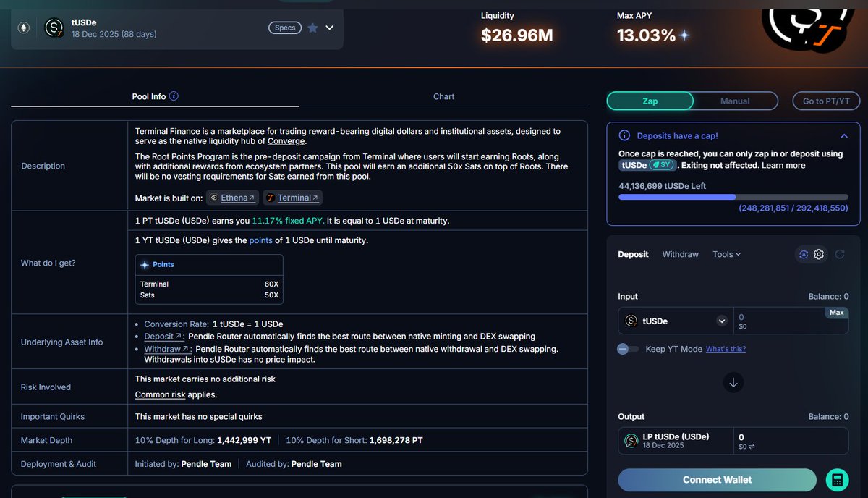Open transaction settings gear
This screenshot has height=498, width=868.
[x=819, y=254]
